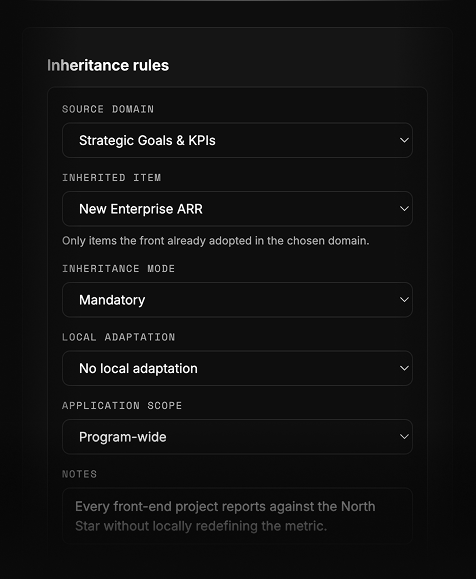This screenshot has height=579, width=476.
Task: Open the Inherited Item dropdown showing New Enterprise ARR
Action: (237, 209)
